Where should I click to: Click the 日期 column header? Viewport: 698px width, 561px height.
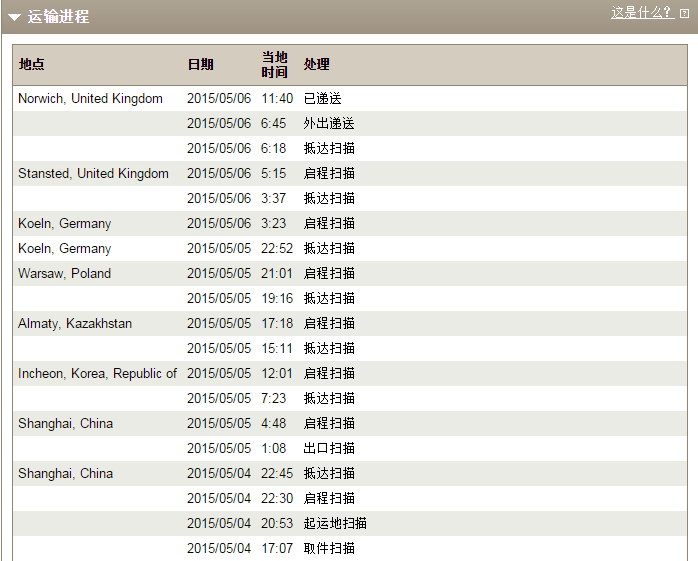(x=200, y=64)
